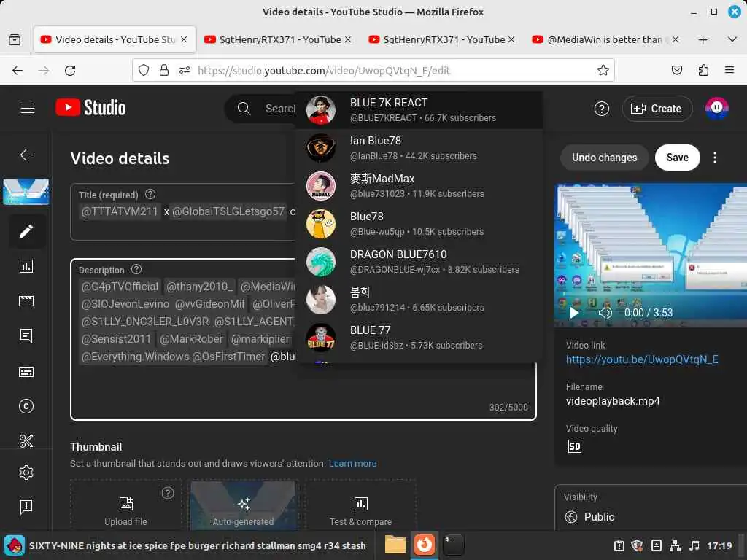Open the Subtitles sidebar icon
This screenshot has width=747, height=560.
26,371
